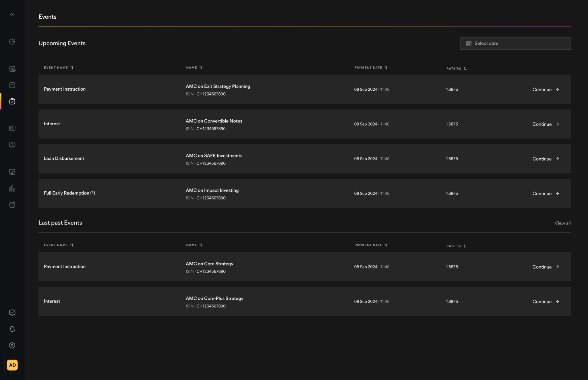The image size is (588, 380).
Task: Open the calendar-minus sidebar icon
Action: [12, 85]
